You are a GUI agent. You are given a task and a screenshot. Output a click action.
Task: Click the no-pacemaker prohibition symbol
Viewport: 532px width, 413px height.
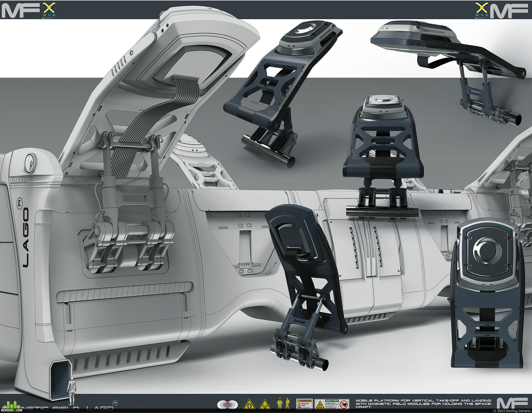[x=344, y=404]
